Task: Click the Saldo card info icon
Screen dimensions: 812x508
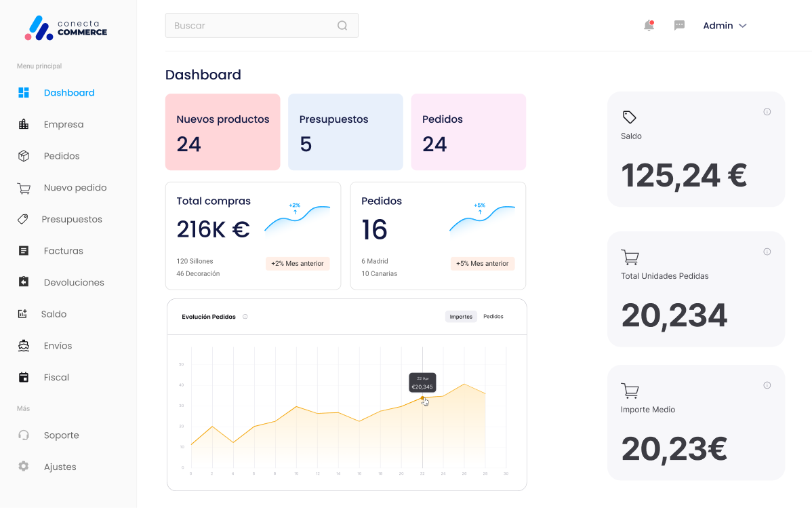Action: 767,112
